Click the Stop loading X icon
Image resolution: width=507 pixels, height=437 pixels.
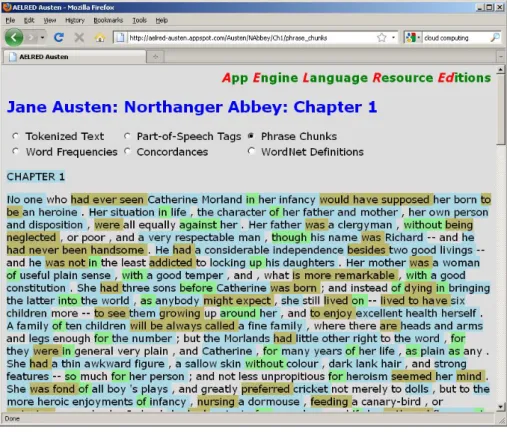click(79, 37)
